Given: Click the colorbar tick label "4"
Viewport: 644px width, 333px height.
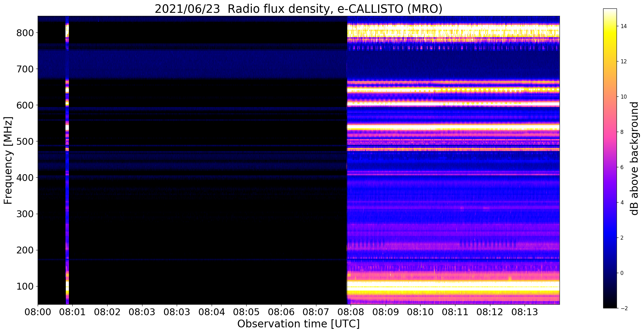Looking at the screenshot, I should (x=622, y=203).
